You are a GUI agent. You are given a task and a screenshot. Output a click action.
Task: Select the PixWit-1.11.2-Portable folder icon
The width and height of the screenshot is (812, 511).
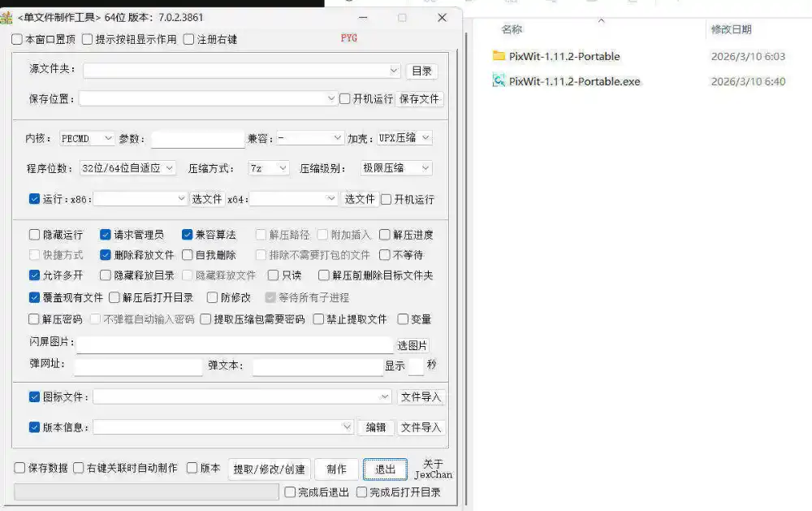tap(499, 55)
